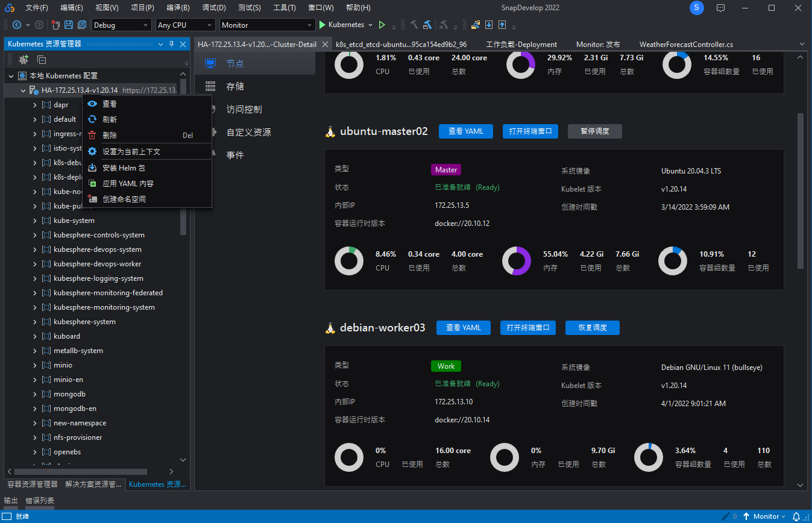Click the Kubernetes helm icon in explorer toolbar

[x=24, y=60]
